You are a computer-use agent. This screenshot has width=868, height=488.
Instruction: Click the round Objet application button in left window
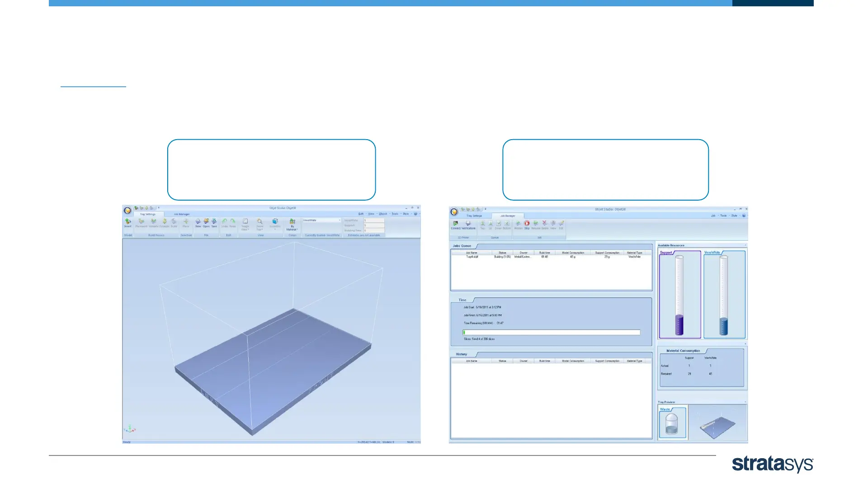(127, 211)
